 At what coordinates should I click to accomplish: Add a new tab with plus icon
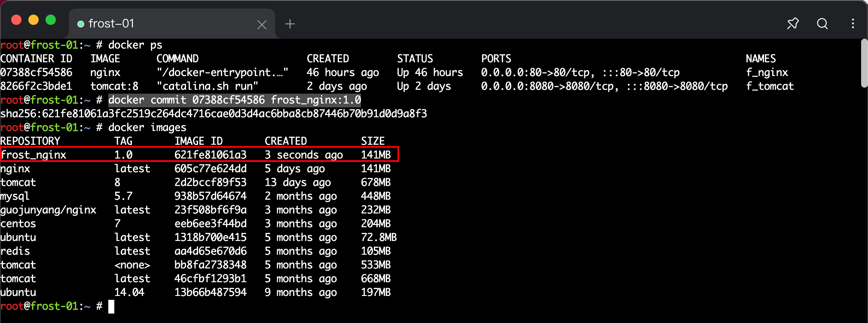pyautogui.click(x=290, y=24)
